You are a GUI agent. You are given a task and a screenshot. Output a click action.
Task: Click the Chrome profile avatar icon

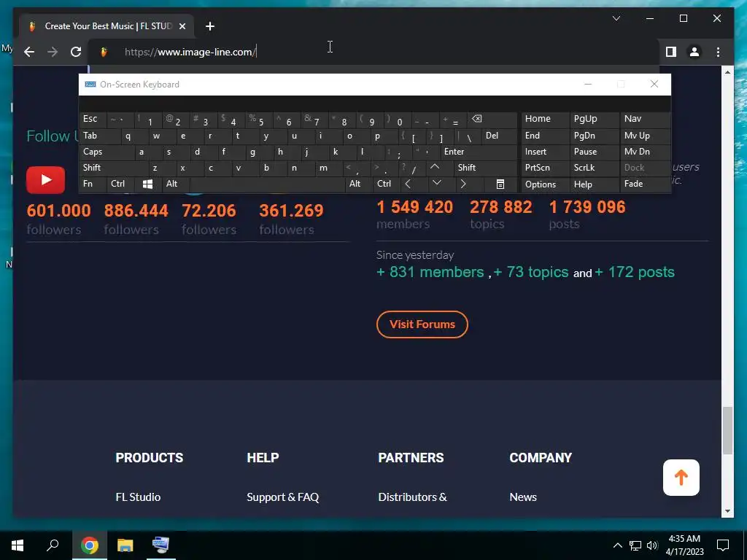pos(694,52)
